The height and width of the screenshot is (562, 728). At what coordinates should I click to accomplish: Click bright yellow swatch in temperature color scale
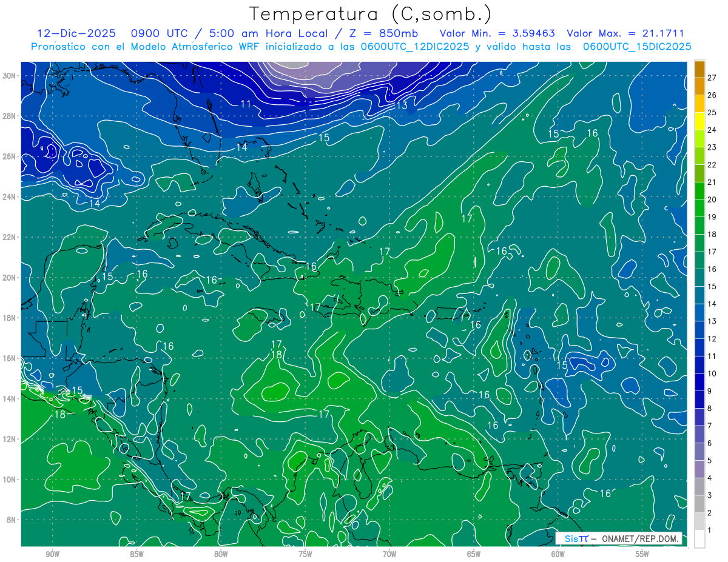(699, 122)
